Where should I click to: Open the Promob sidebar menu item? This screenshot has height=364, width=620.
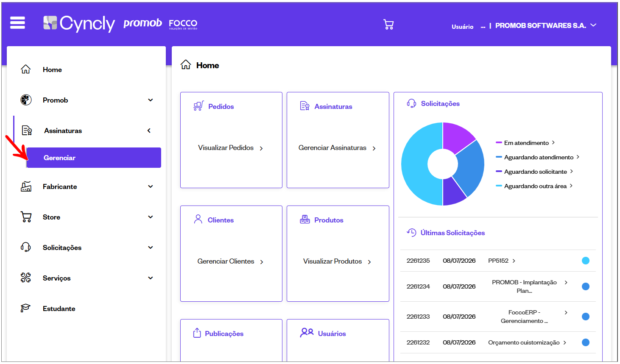(55, 100)
